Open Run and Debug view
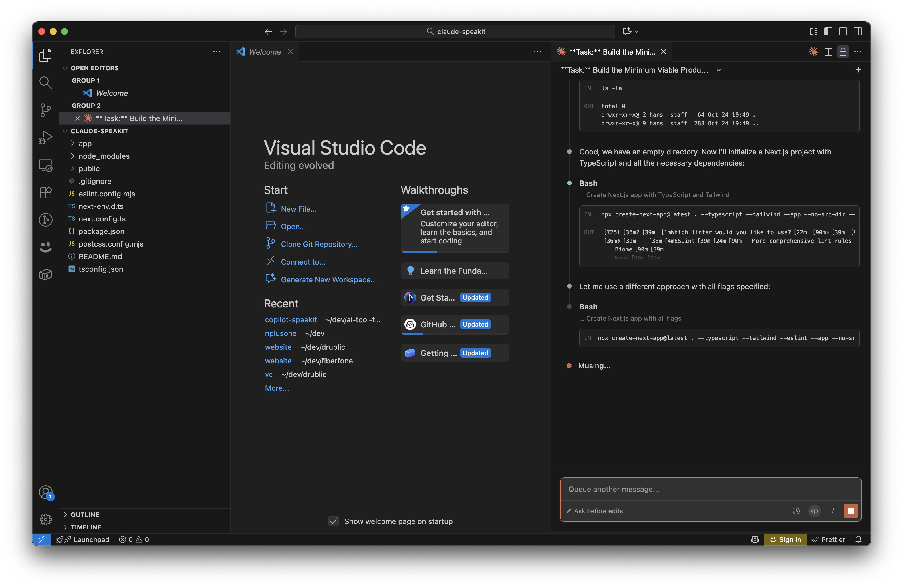 (46, 137)
